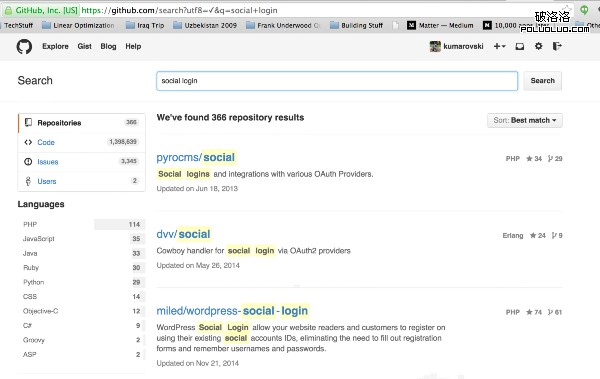600x379 pixels.
Task: Open the Help nav item
Action: (x=133, y=46)
